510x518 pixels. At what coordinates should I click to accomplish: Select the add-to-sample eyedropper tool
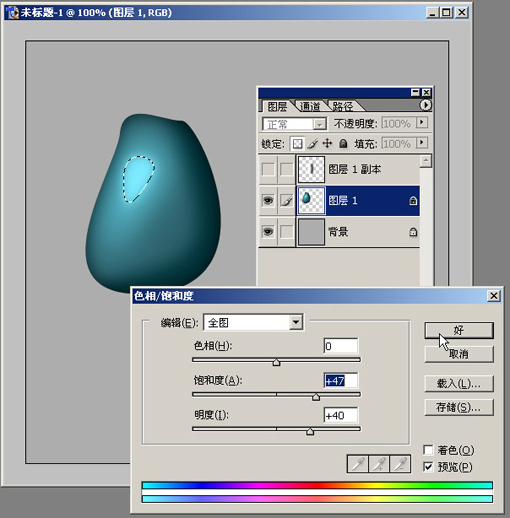(379, 463)
